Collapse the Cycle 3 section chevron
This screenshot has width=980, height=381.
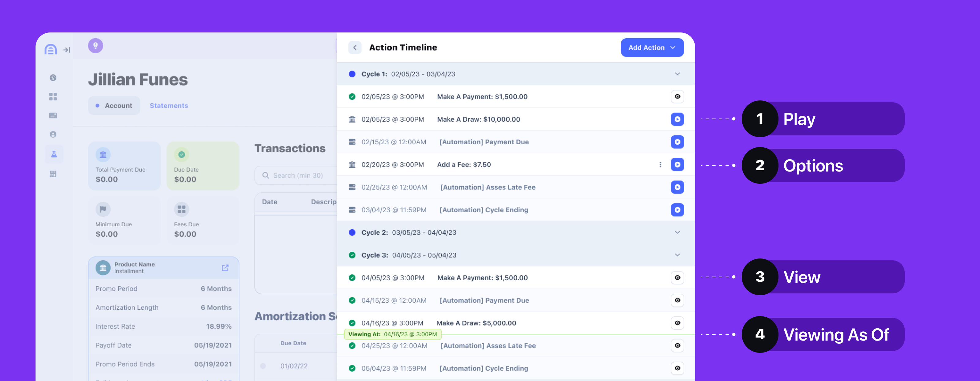(677, 255)
